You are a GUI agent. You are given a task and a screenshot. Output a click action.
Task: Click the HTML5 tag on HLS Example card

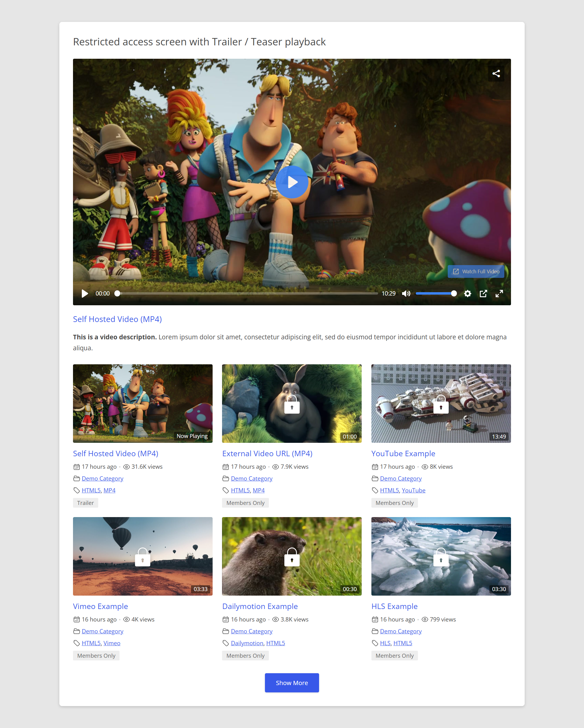[402, 643]
